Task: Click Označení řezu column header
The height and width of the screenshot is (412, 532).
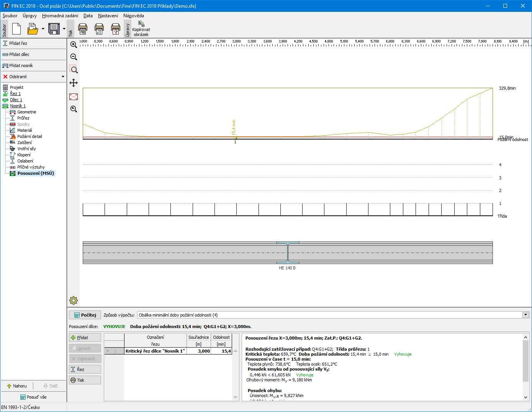Action: coord(155,341)
